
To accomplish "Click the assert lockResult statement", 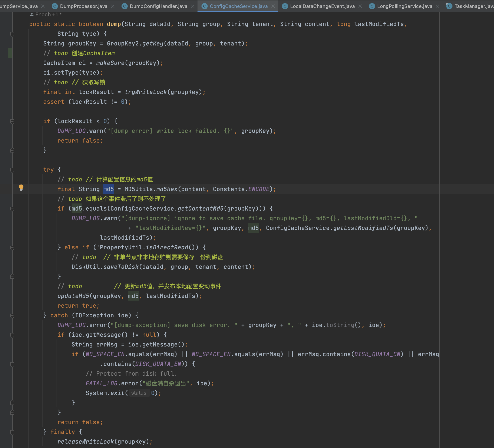I will tap(87, 102).
